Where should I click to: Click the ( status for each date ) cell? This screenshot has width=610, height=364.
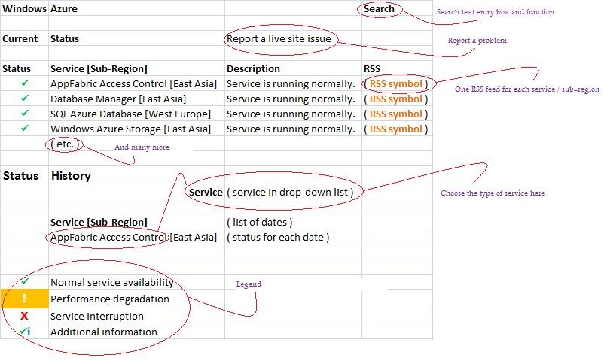[x=278, y=238]
